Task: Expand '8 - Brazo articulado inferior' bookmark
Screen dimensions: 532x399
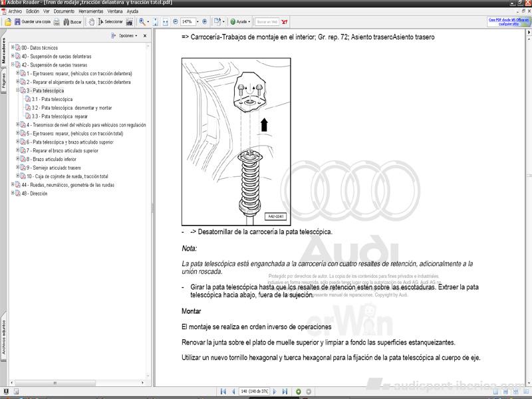Action: (18, 159)
